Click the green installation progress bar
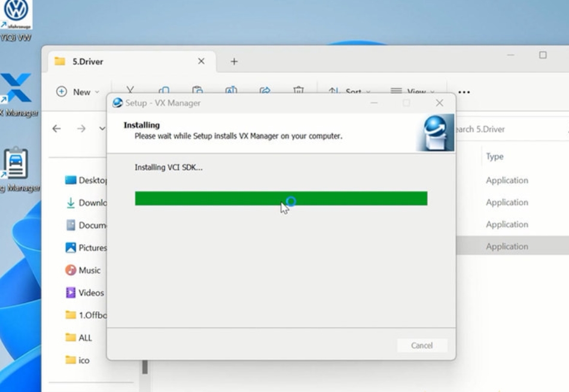The width and height of the screenshot is (569, 392). (281, 199)
